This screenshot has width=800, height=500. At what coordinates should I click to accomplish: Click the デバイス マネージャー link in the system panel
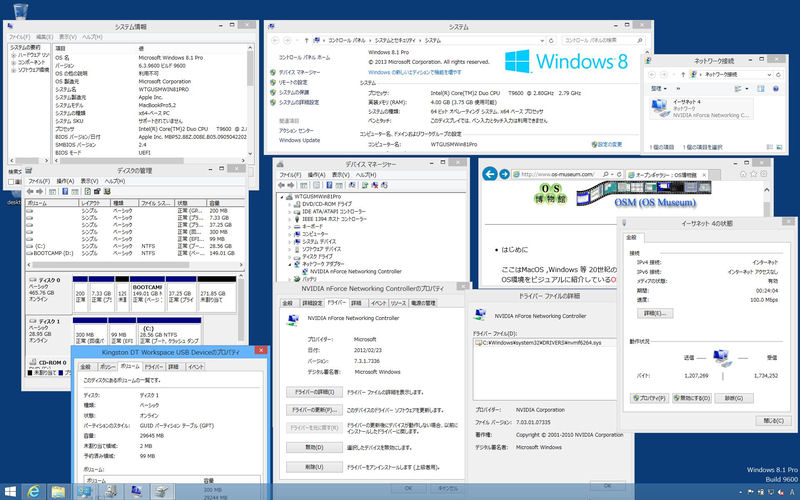click(299, 72)
